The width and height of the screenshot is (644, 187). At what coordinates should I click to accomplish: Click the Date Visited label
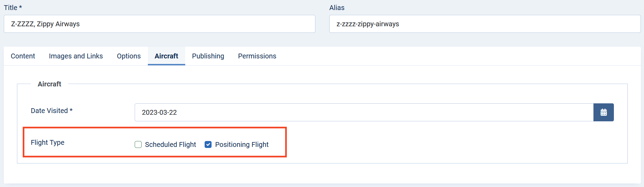coord(52,111)
